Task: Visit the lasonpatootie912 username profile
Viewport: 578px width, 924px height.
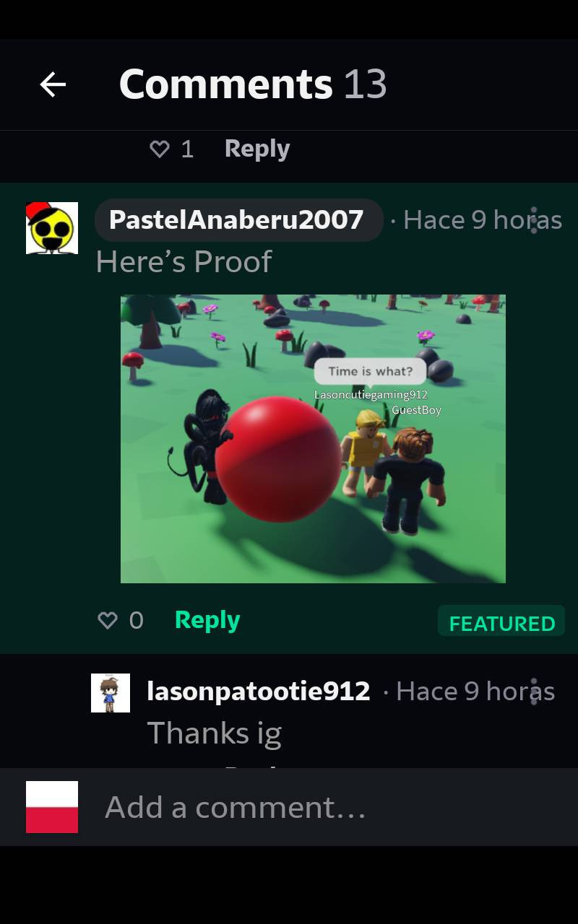Action: click(x=259, y=692)
